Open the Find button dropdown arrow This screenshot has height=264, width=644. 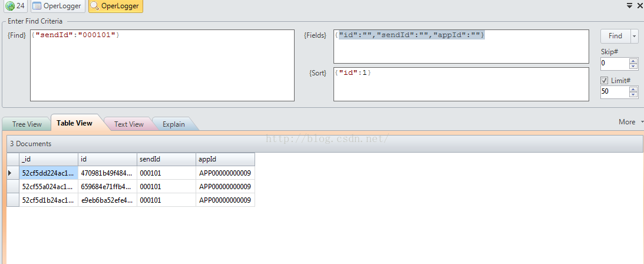click(635, 36)
